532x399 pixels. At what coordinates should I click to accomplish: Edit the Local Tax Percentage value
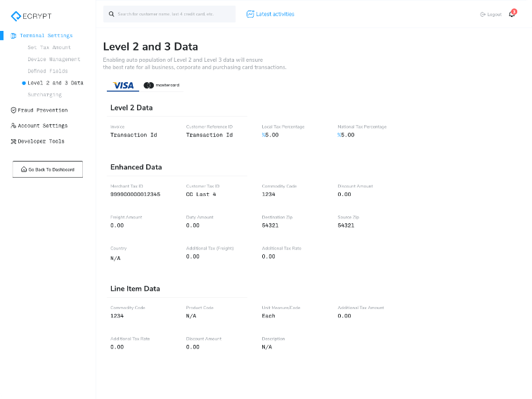pos(272,135)
